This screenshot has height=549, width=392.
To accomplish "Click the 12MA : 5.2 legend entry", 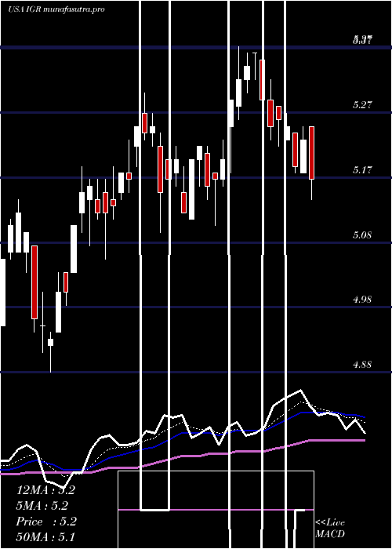I will (45, 490).
